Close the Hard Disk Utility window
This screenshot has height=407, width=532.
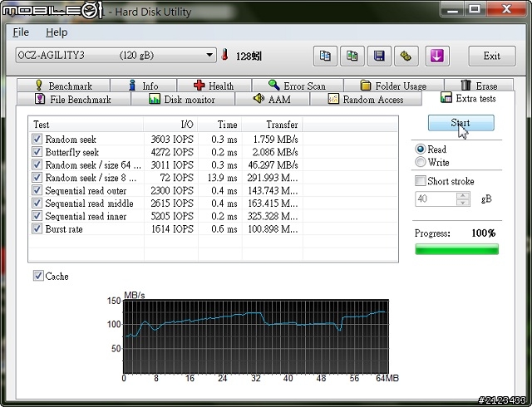pos(506,9)
